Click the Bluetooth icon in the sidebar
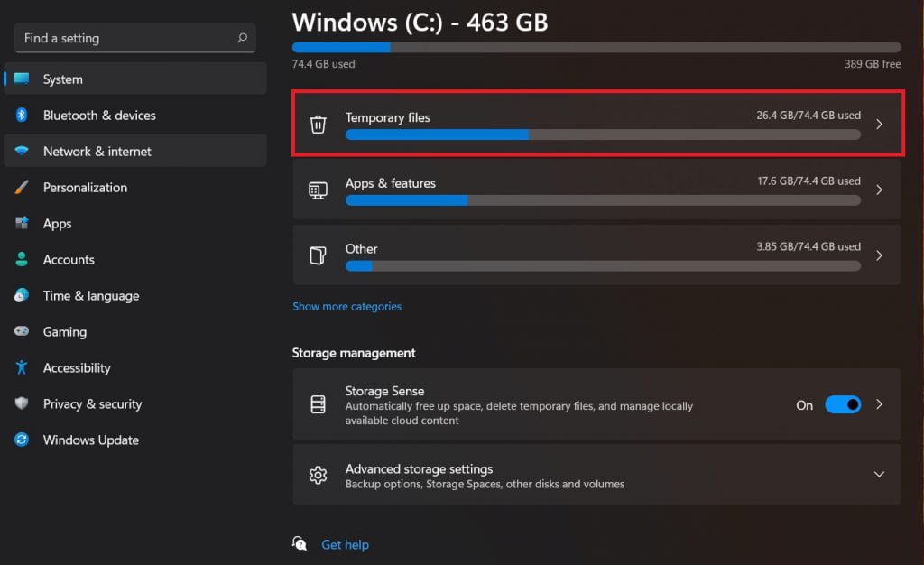The width and height of the screenshot is (924, 565). click(x=22, y=115)
